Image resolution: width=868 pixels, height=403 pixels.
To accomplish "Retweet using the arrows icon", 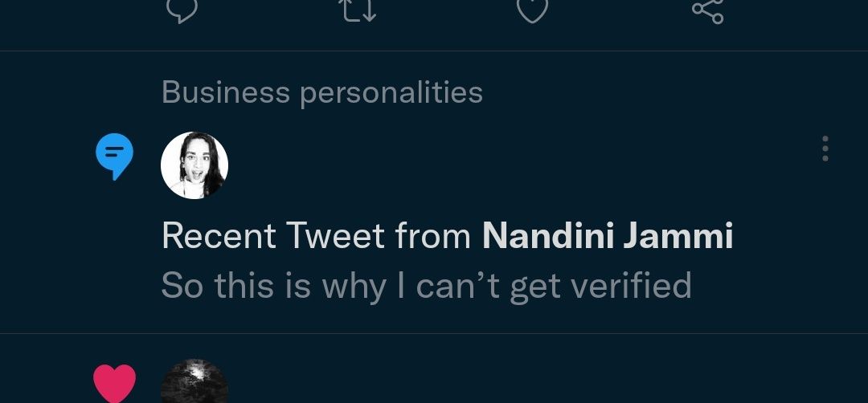I will [x=358, y=10].
